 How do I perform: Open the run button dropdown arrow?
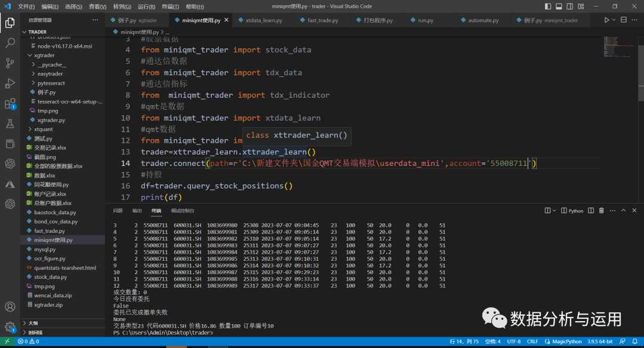point(614,20)
